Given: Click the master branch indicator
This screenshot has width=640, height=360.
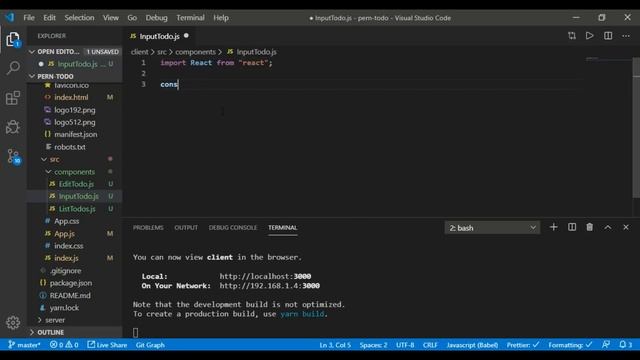Looking at the screenshot, I should pos(24,345).
